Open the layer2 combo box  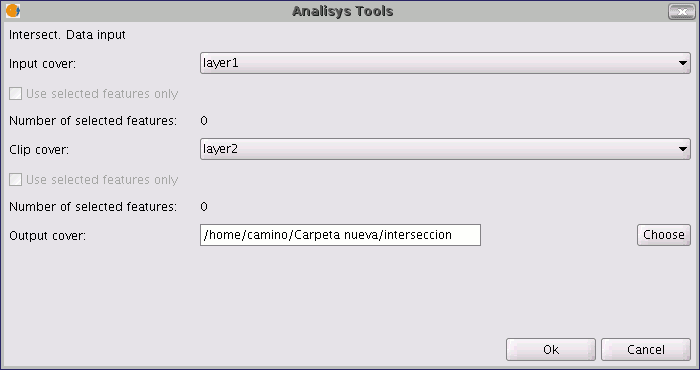click(x=445, y=149)
